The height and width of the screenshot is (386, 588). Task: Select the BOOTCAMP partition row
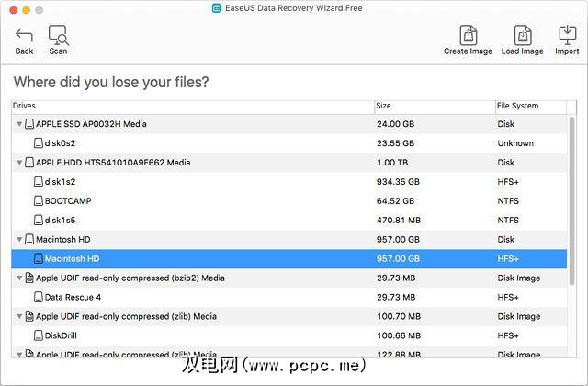tap(289, 201)
